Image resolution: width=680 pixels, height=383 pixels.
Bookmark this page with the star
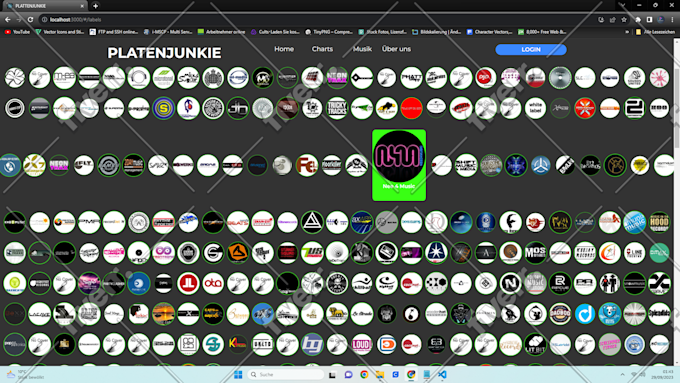pos(624,20)
